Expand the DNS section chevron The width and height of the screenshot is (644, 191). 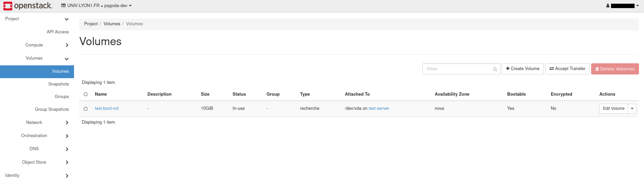67,149
